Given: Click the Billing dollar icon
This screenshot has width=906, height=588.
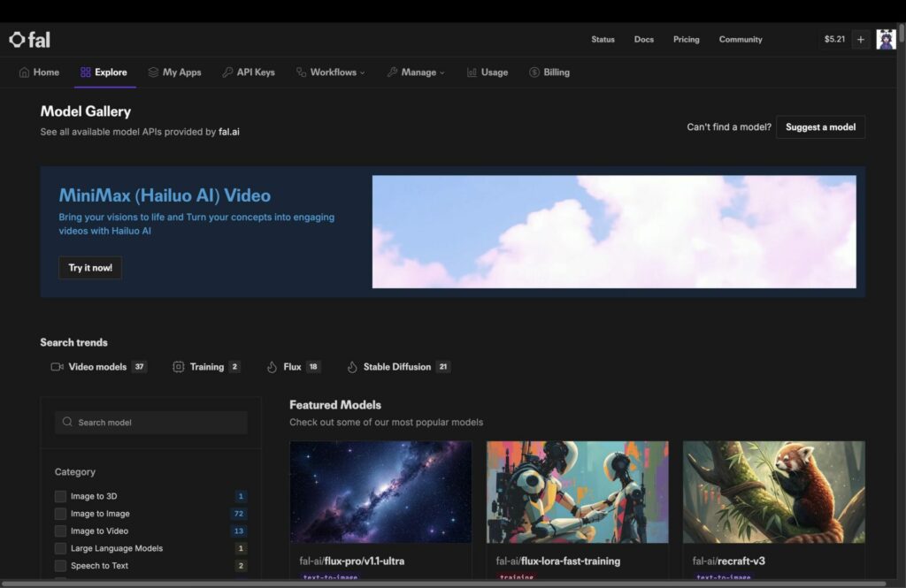Looking at the screenshot, I should coord(534,73).
